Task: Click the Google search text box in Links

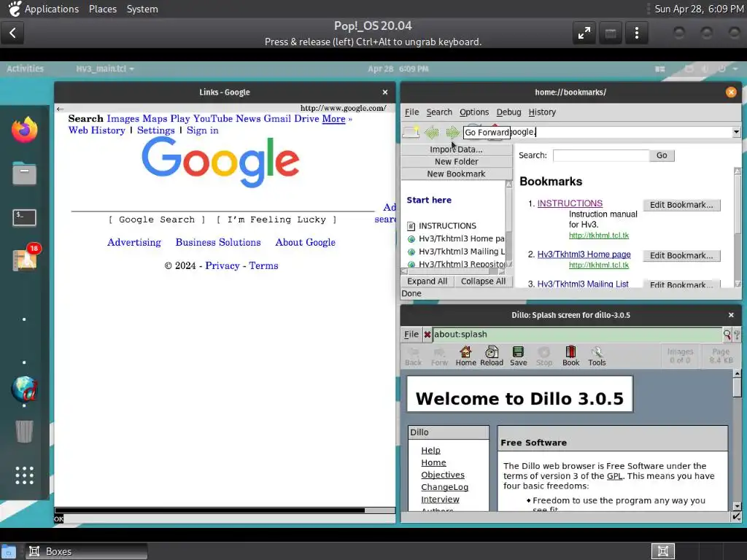Action: pyautogui.click(x=223, y=208)
